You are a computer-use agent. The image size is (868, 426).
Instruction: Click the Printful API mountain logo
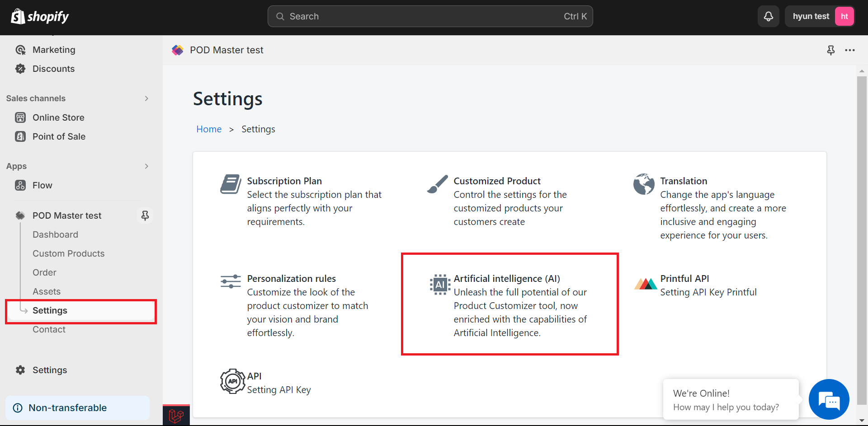[645, 283]
